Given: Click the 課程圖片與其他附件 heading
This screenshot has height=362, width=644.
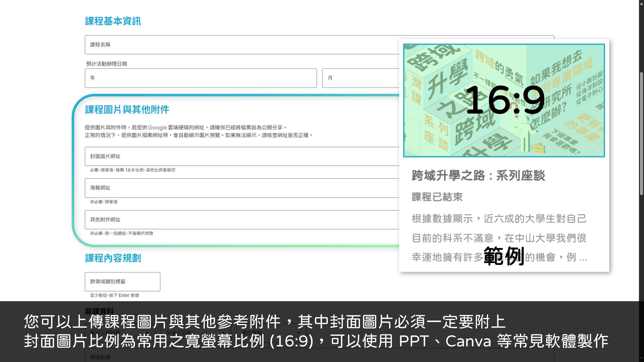Looking at the screenshot, I should (x=127, y=109).
